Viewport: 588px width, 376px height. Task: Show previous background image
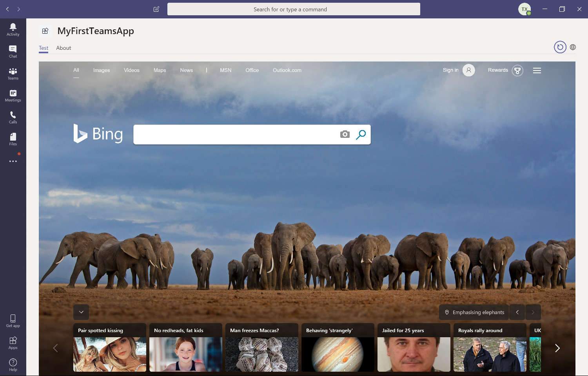pyautogui.click(x=517, y=312)
